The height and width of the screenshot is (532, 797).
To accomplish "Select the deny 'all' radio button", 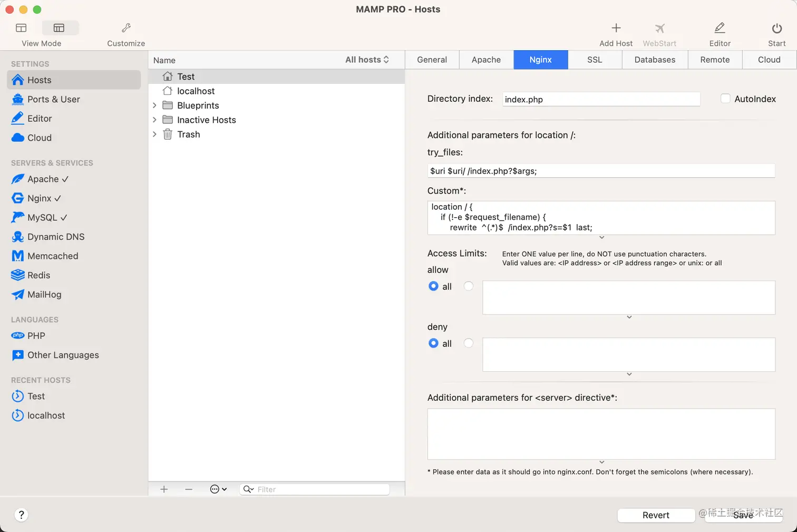I will [x=433, y=343].
